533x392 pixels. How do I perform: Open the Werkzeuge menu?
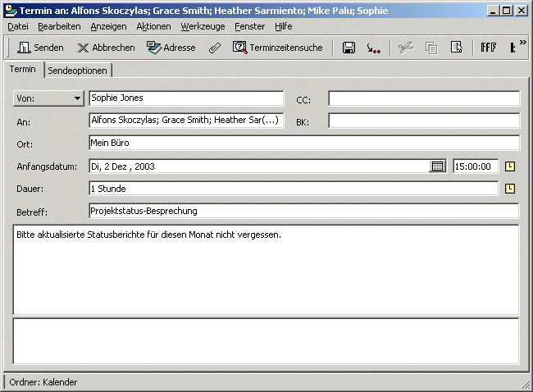tap(203, 26)
